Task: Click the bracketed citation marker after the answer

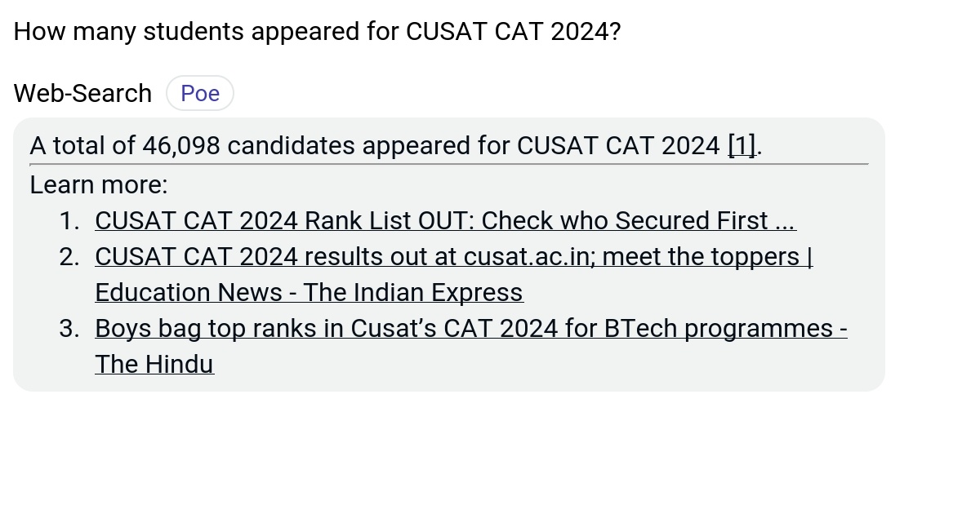Action: click(x=740, y=145)
